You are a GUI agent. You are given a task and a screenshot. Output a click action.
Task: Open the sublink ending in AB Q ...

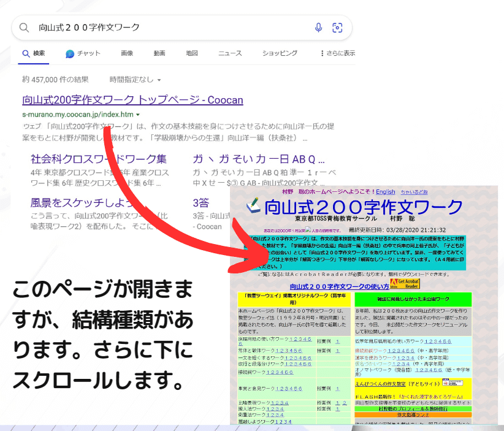[259, 159]
